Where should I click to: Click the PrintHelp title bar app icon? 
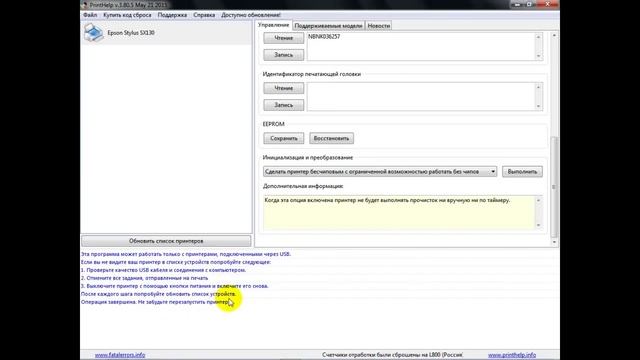tap(85, 4)
